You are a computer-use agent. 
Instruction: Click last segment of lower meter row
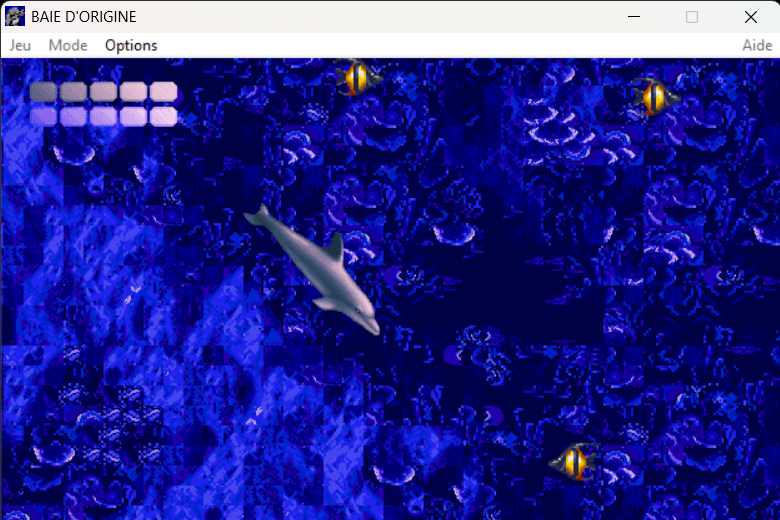pyautogui.click(x=163, y=117)
